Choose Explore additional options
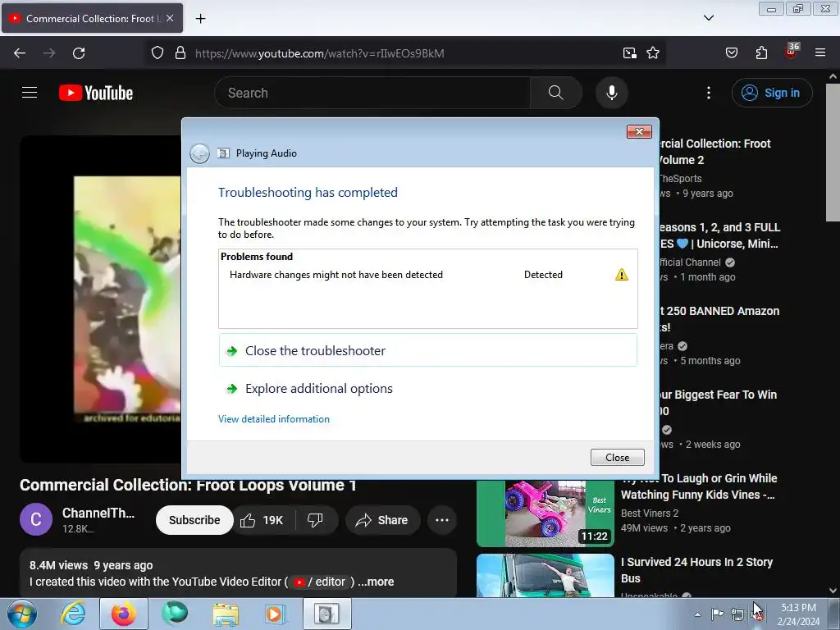This screenshot has width=840, height=630. point(427,388)
